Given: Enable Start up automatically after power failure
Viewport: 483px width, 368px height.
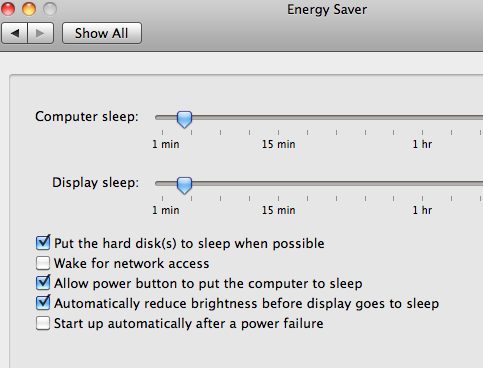Looking at the screenshot, I should point(43,323).
